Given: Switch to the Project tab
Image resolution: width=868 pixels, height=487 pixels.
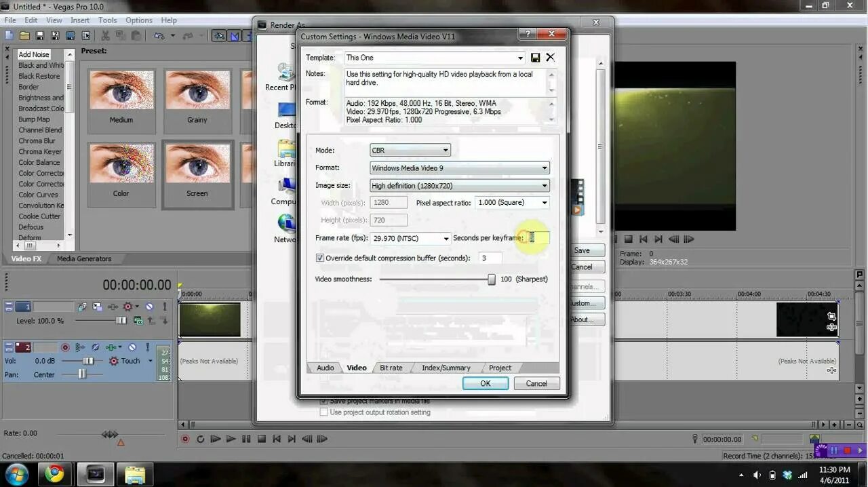Looking at the screenshot, I should coord(500,368).
